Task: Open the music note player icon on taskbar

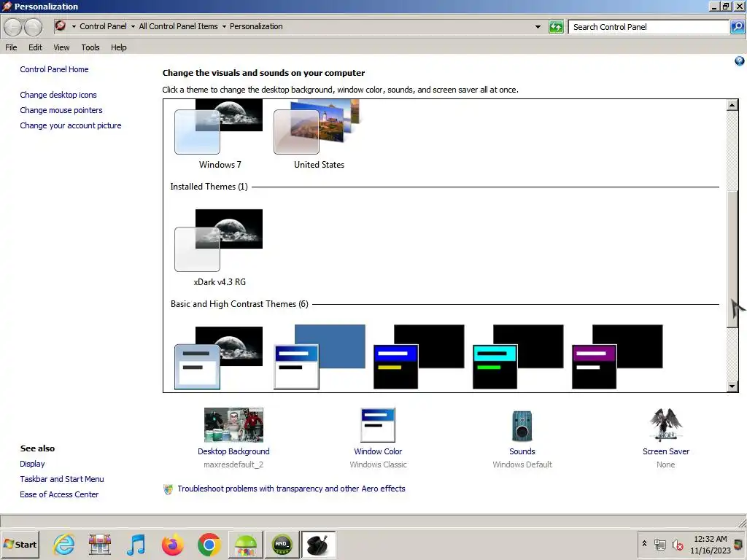Action: pos(136,544)
